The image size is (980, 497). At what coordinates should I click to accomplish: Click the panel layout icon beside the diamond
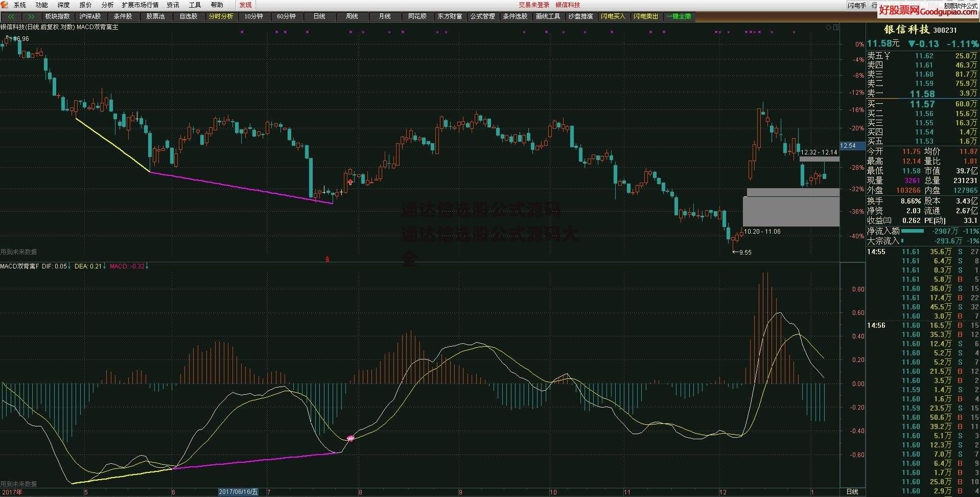pos(835,27)
